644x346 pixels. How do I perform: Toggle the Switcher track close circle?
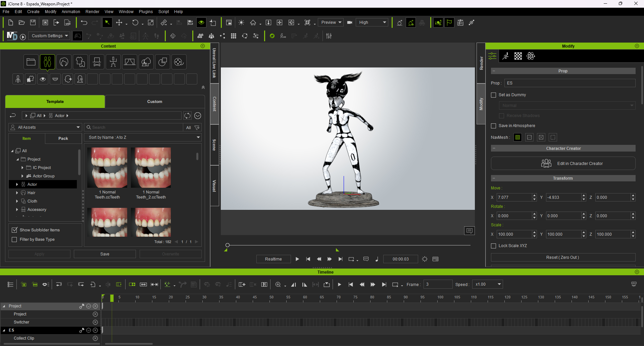[x=95, y=322]
